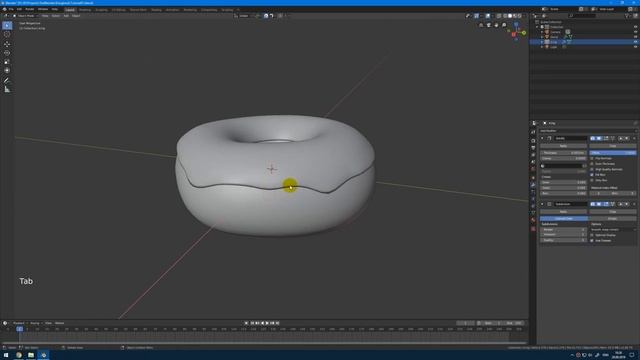Screen dimensions: 640x360
Task: Switch to the Shading workspace tab
Action: (x=156, y=10)
